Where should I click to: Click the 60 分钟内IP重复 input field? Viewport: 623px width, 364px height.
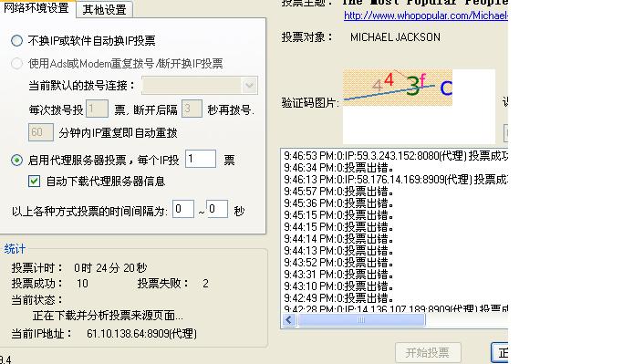(40, 132)
